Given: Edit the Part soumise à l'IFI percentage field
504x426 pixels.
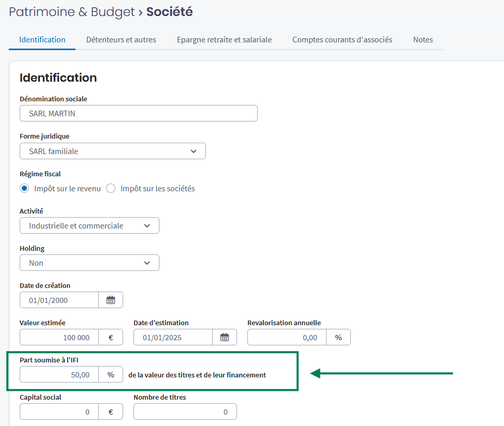Looking at the screenshot, I should (59, 374).
